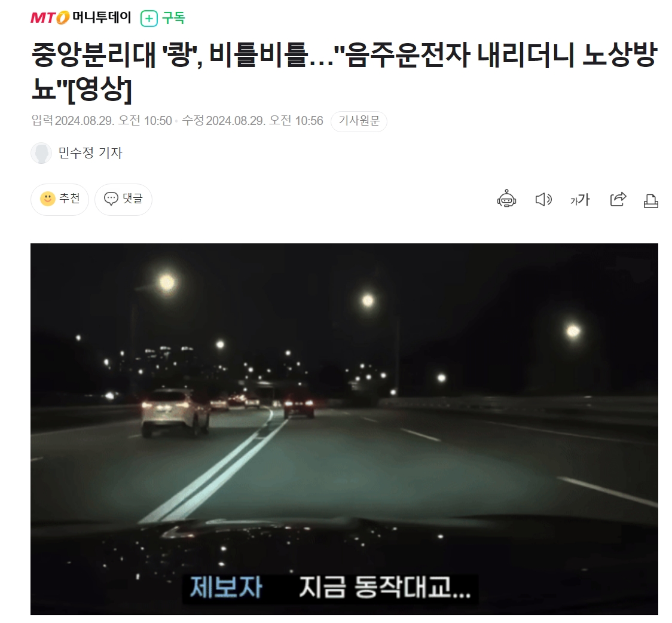672x623 pixels.
Task: Click the 추천 smiley recommend button
Action: 60,199
